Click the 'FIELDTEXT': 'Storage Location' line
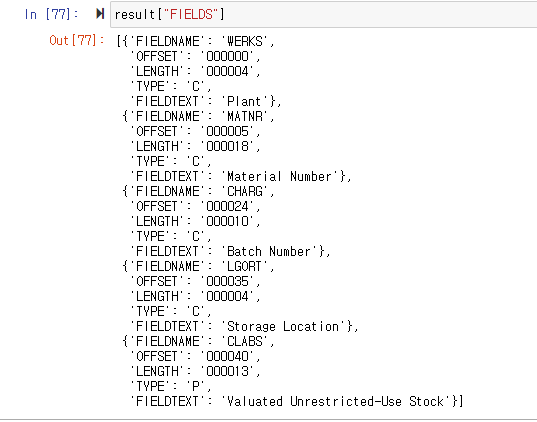The image size is (537, 422). coord(244,327)
